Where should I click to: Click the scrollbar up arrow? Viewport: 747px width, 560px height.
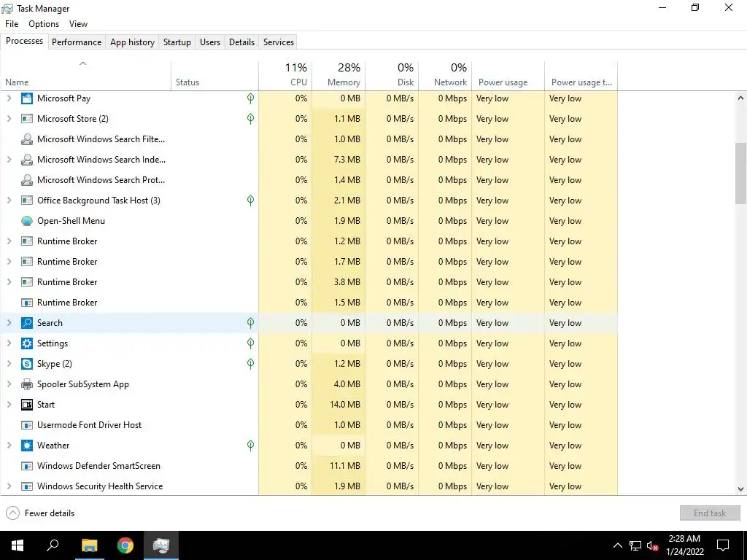coord(740,98)
